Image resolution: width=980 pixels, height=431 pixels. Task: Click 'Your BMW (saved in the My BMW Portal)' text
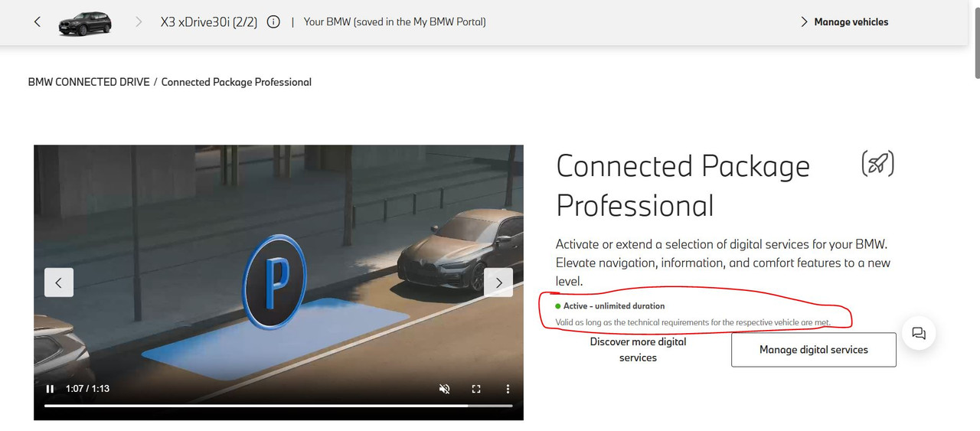[x=394, y=21]
